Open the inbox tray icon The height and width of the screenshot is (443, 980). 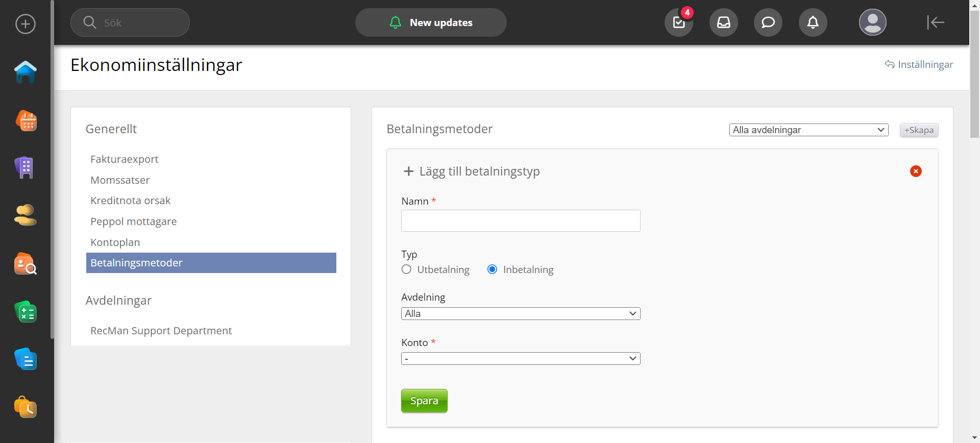723,22
